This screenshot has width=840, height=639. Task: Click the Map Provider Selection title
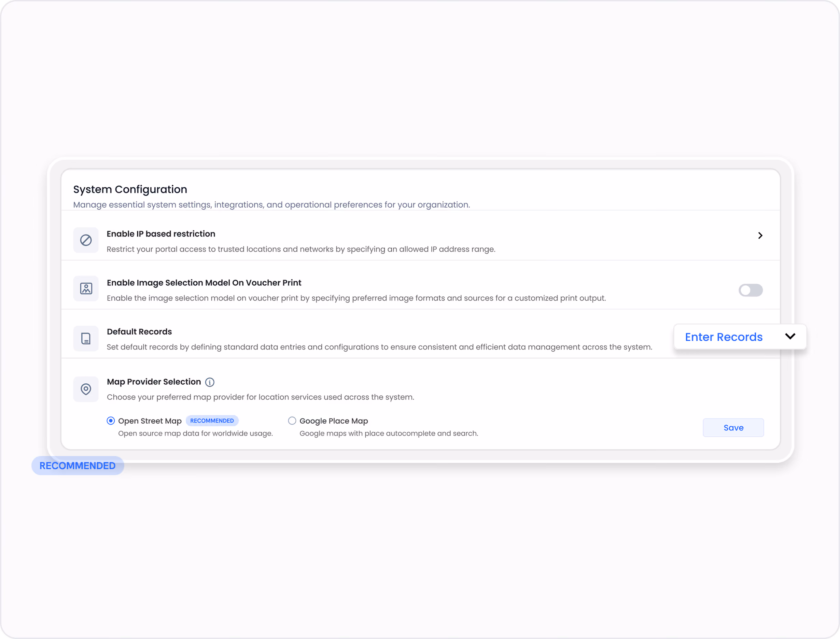click(x=154, y=382)
